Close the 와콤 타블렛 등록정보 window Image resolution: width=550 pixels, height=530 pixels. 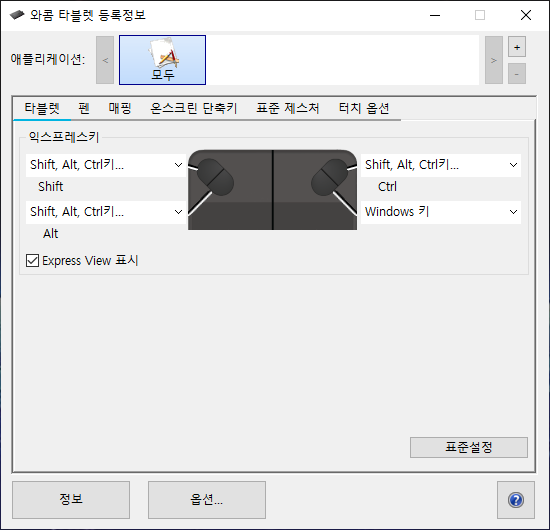[525, 15]
